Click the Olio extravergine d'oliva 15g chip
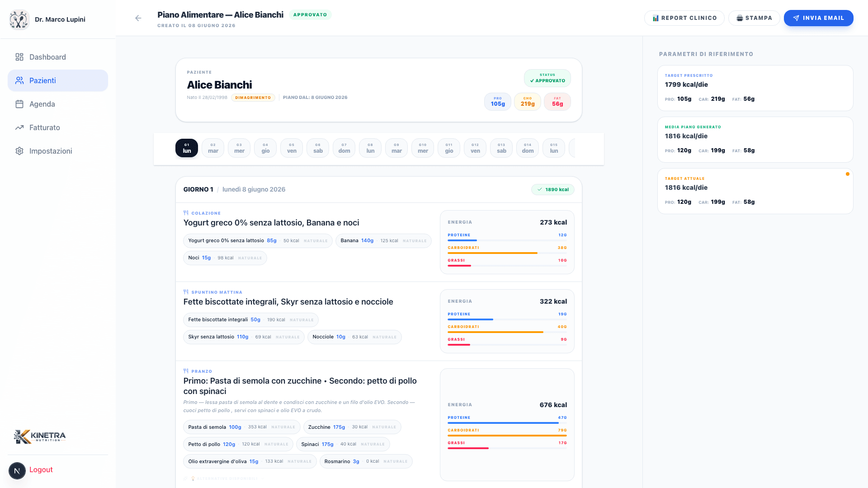 [x=250, y=462]
